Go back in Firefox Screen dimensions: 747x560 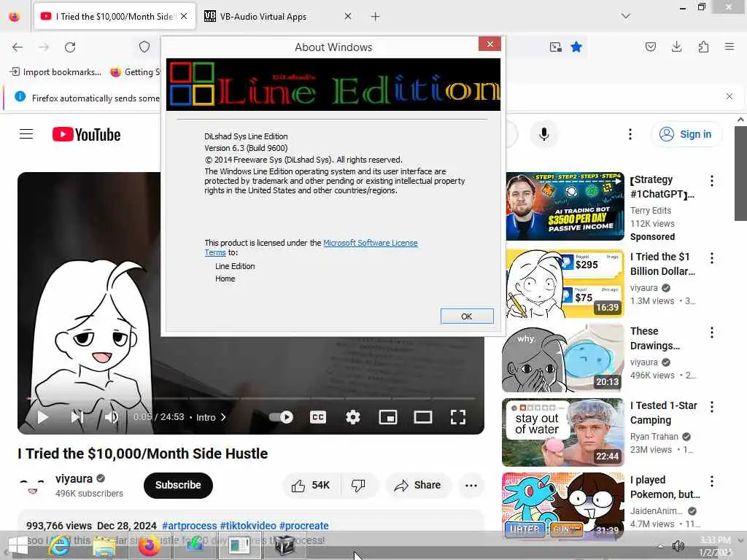(18, 47)
